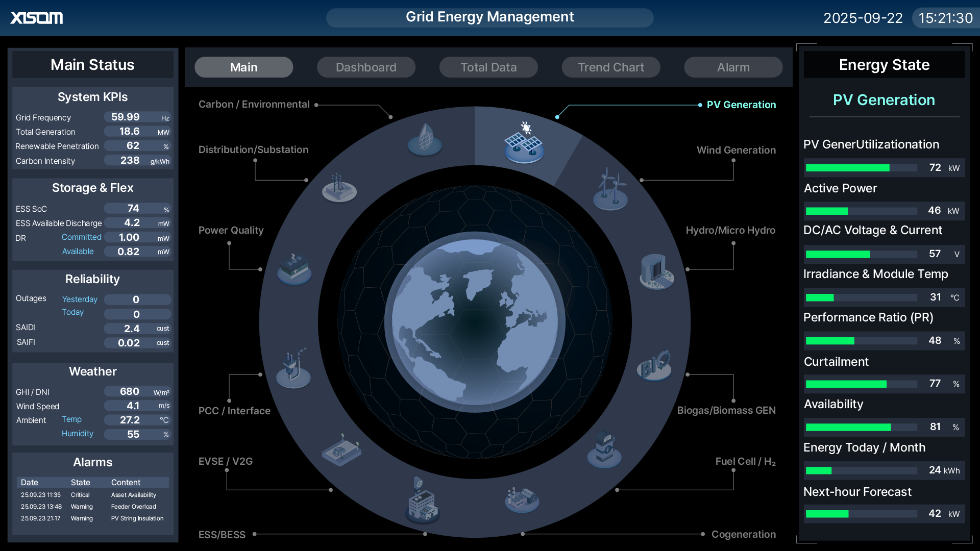Click the Biogas/Biomass BIO icon
Viewport: 980px width, 551px height.
tap(654, 366)
